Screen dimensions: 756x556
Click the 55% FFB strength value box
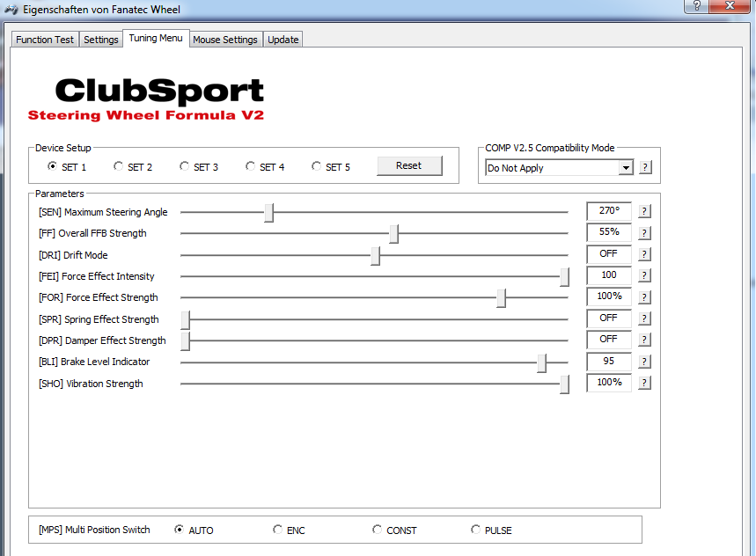(x=609, y=232)
